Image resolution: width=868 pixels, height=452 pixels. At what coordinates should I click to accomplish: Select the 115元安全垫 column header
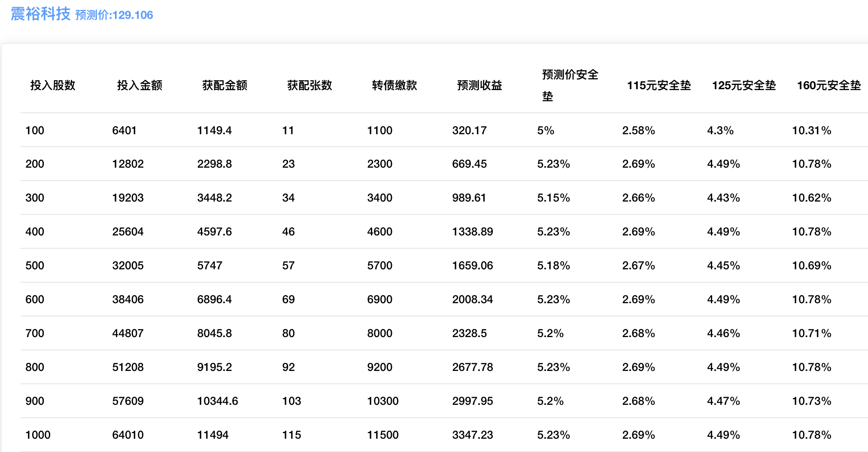[x=659, y=85]
